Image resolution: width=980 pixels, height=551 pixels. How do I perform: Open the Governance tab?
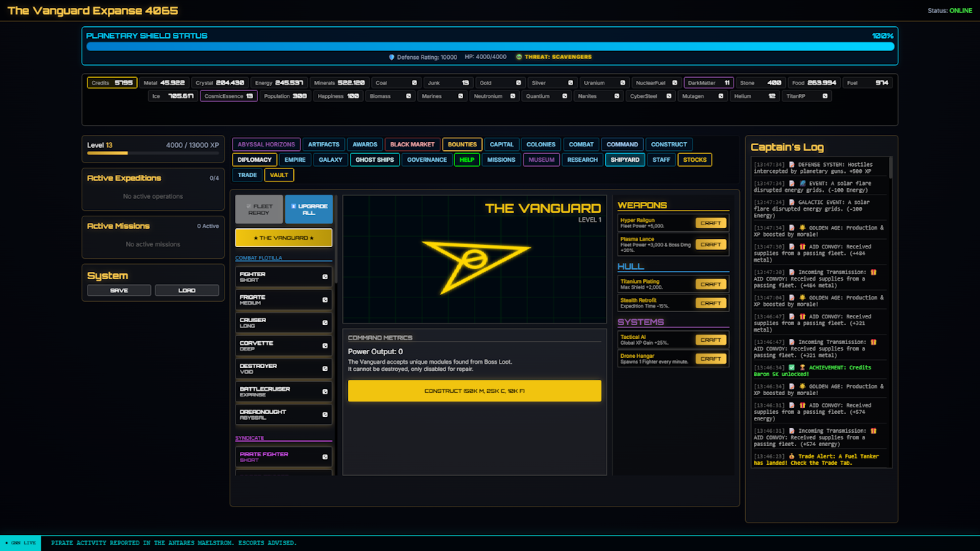pos(427,160)
